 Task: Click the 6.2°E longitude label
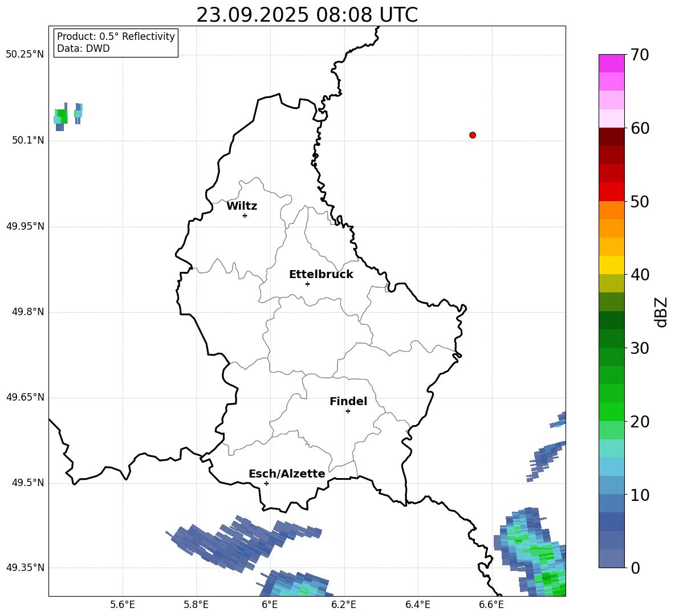tap(344, 605)
